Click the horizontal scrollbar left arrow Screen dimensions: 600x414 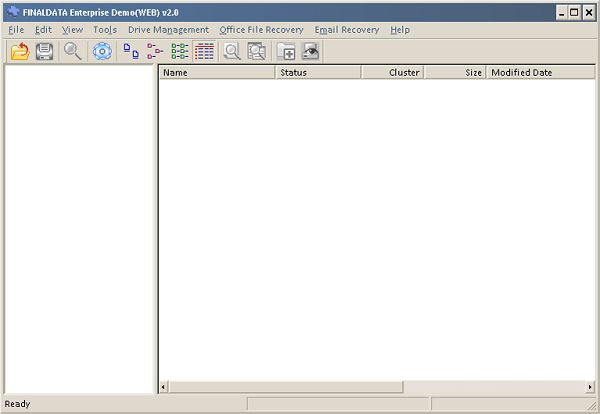coord(163,387)
